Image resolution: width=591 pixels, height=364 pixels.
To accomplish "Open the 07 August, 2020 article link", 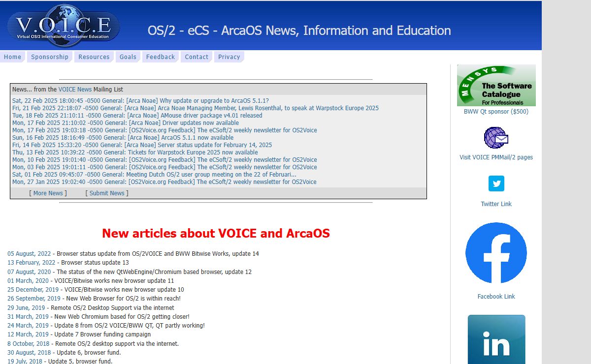I will click(29, 272).
